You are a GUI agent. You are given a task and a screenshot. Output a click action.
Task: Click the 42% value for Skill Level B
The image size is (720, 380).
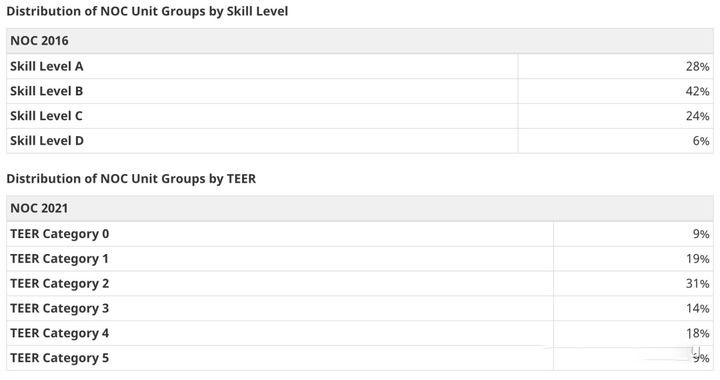tap(698, 91)
